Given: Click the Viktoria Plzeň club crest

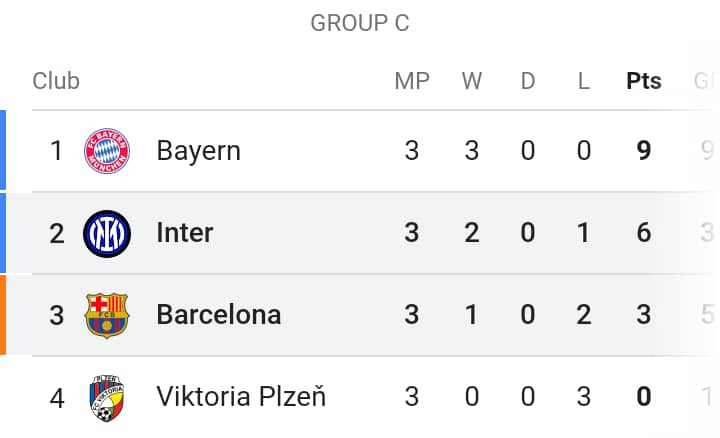Looking at the screenshot, I should click(107, 397).
